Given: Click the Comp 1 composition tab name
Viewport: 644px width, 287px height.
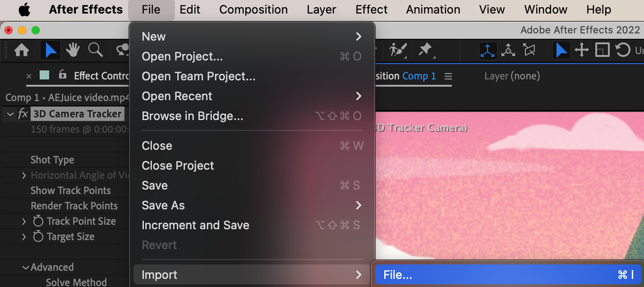Looking at the screenshot, I should click(419, 76).
